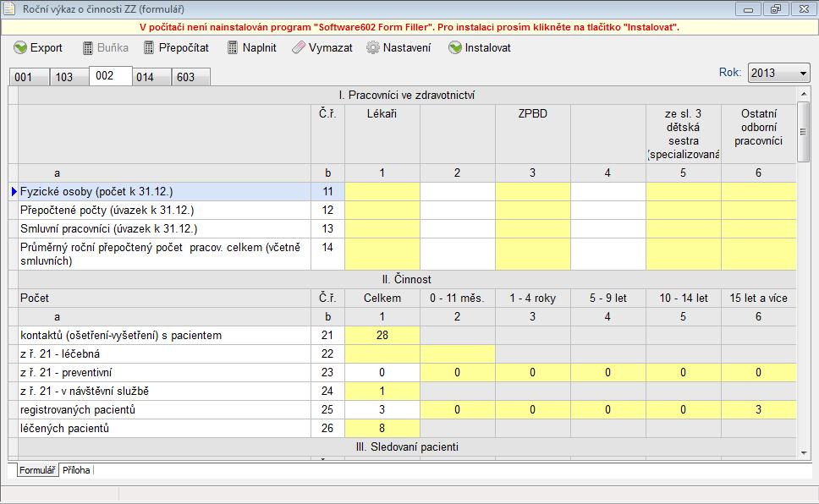Click the Export button label

pyautogui.click(x=46, y=47)
